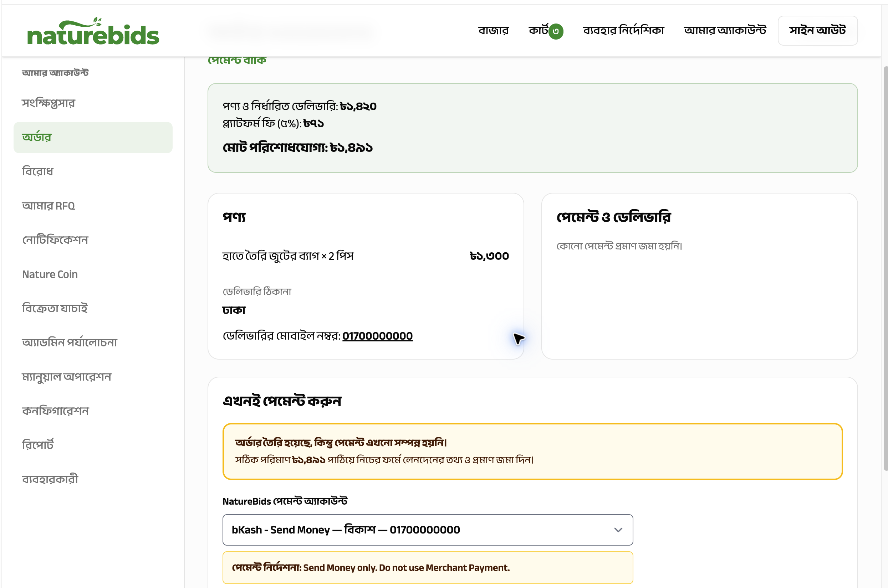
Task: Click the NatureBids পেমেন্ট অ্যাকাউন্ট label
Action: point(285,501)
